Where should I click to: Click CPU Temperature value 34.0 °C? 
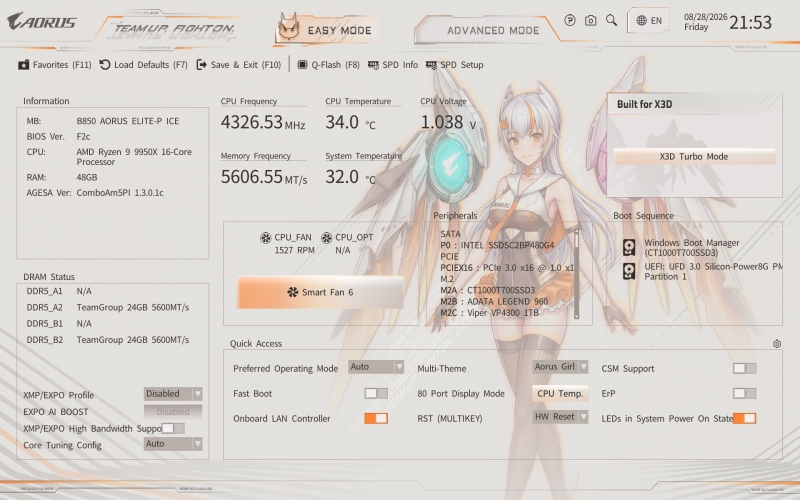[x=351, y=122]
